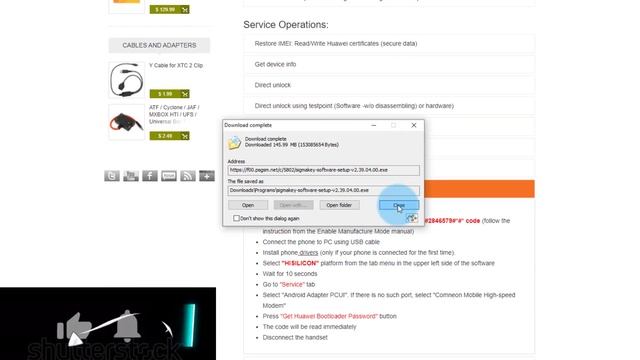The height and width of the screenshot is (360, 640).
Task: Click the 'drivers' link in instructions
Action: (309, 253)
